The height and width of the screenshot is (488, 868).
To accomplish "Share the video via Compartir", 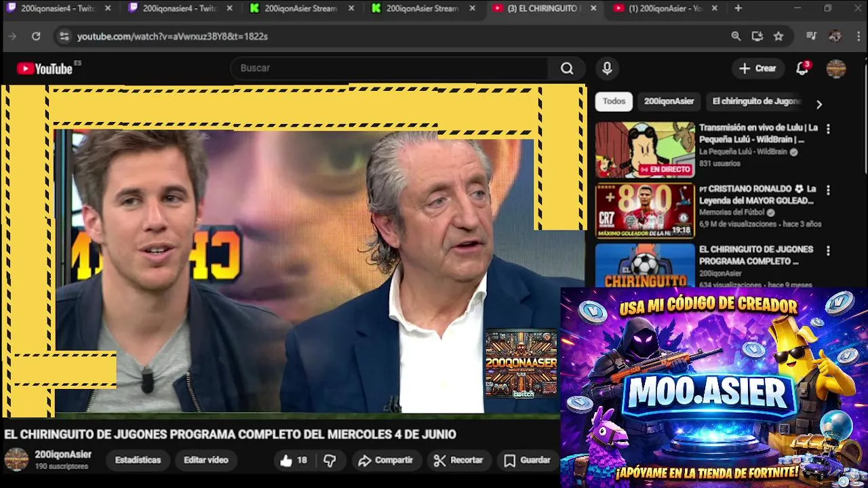I will pyautogui.click(x=385, y=460).
